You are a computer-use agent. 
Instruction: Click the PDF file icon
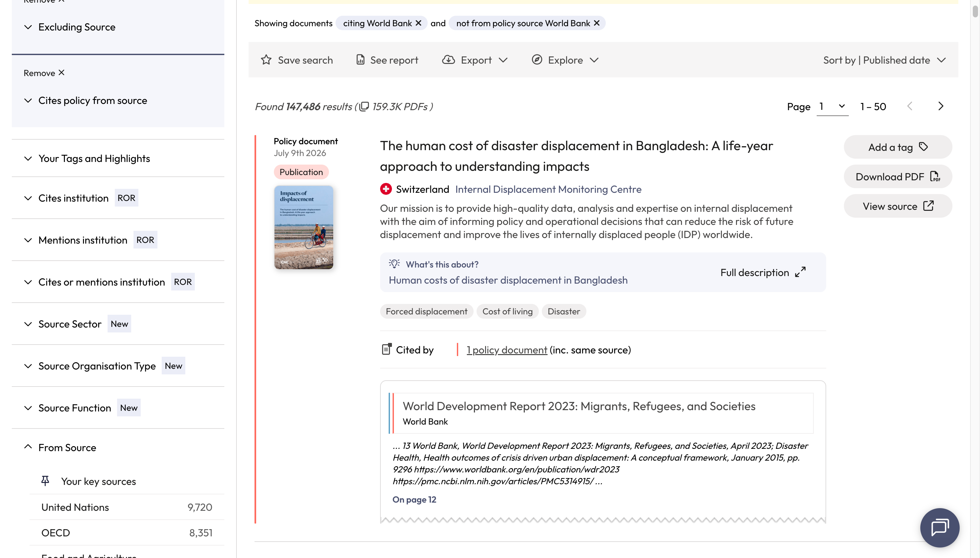pyautogui.click(x=935, y=177)
